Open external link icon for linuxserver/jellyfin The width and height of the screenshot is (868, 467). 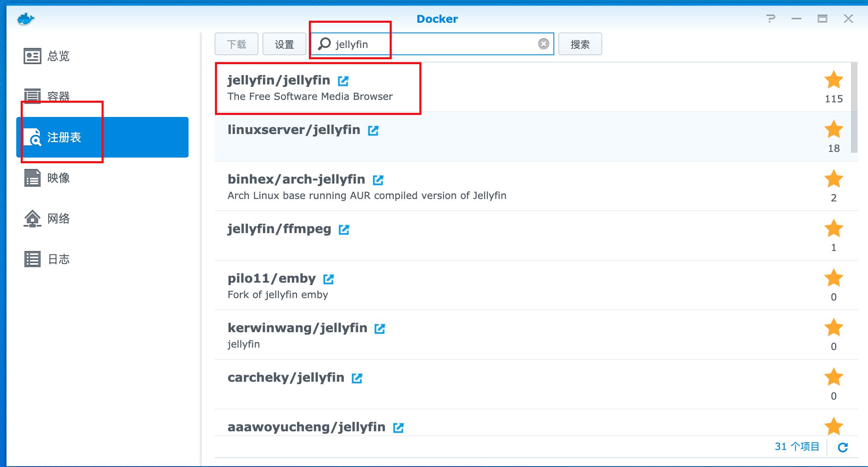pos(373,130)
